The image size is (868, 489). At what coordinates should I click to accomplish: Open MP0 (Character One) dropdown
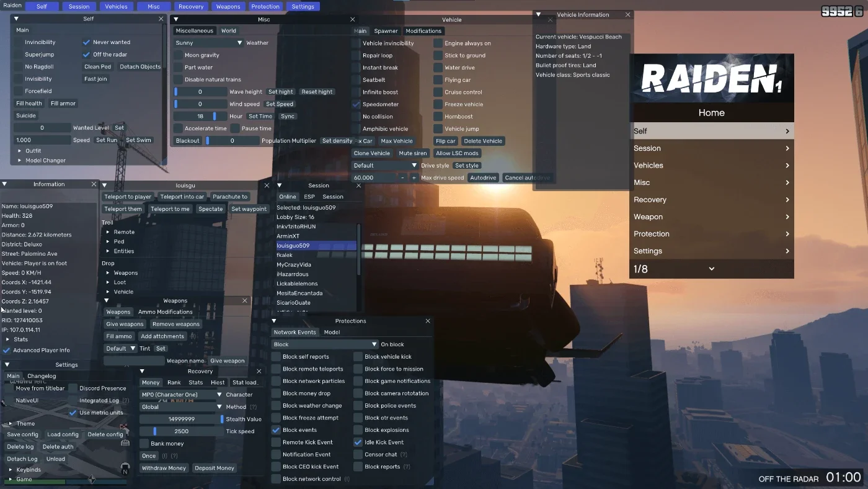tap(181, 395)
